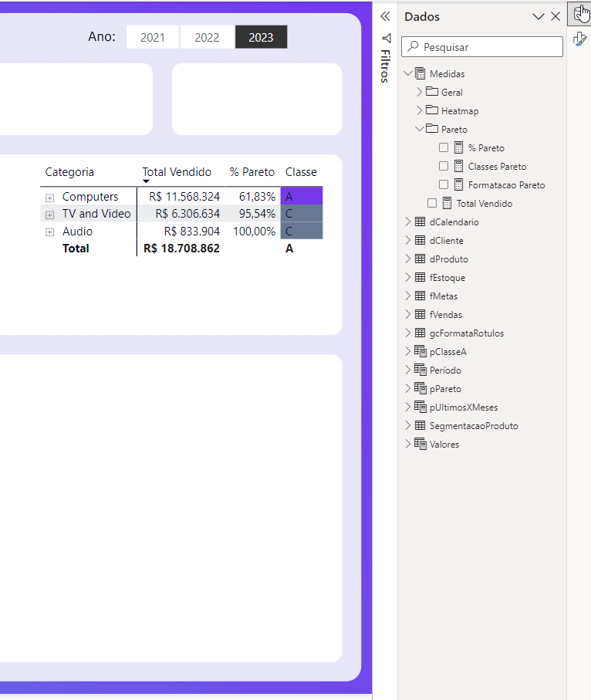
Task: Click the R$ 11.568.324 value cell
Action: coord(184,197)
